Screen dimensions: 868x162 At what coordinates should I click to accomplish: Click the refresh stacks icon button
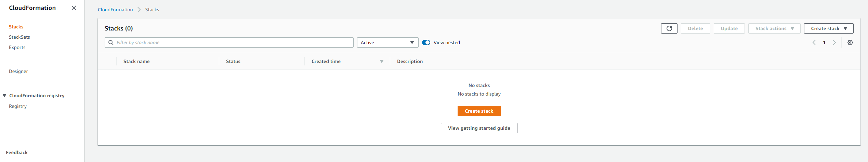(x=669, y=28)
